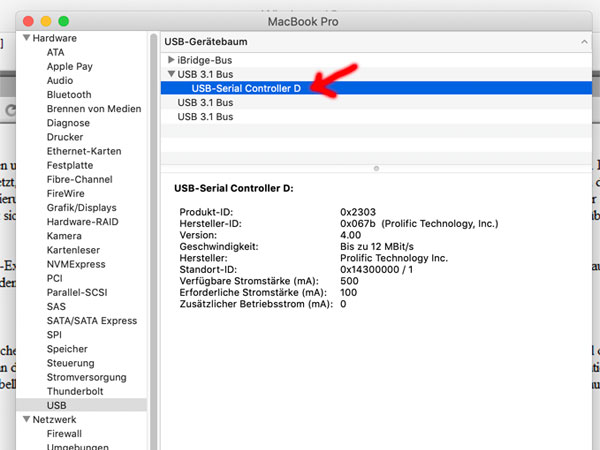Open Fibre-Channel category
Viewport: 600px width, 450px height.
click(x=80, y=179)
